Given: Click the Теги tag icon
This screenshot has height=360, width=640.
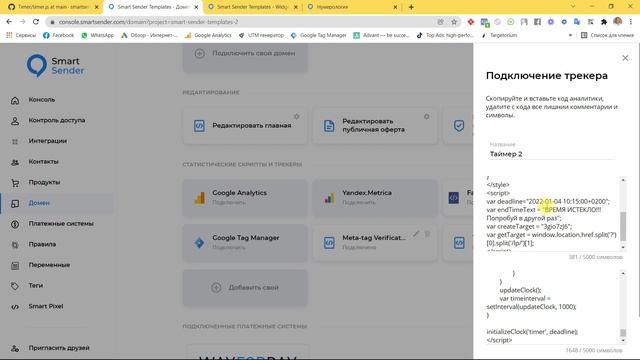Looking at the screenshot, I should 15,286.
